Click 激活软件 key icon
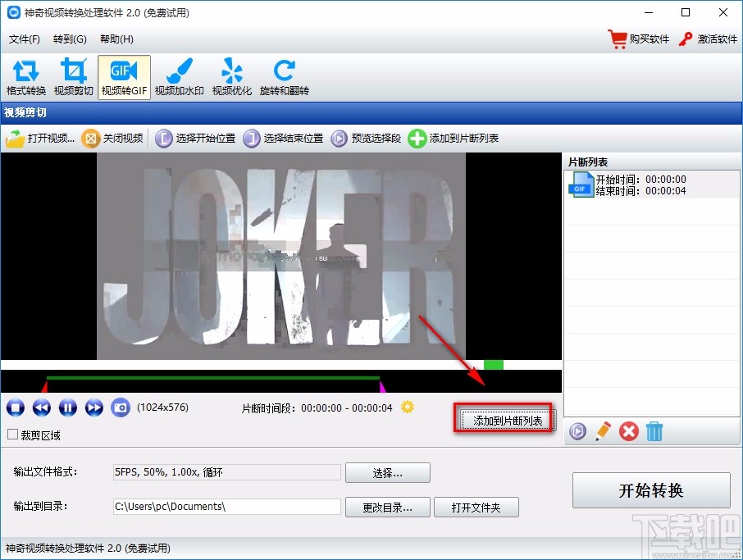Viewport: 743px width, 560px height. pos(708,39)
